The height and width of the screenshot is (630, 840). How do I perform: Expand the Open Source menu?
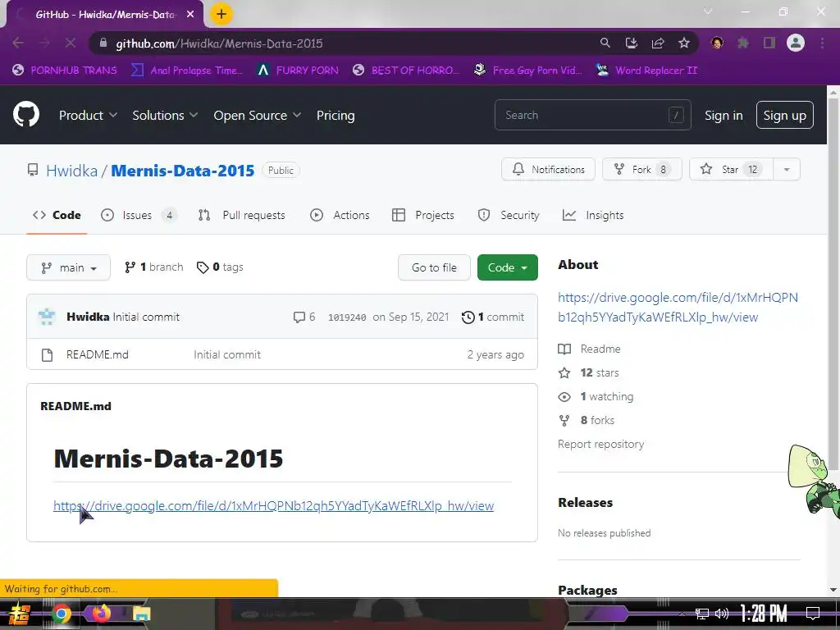point(257,115)
